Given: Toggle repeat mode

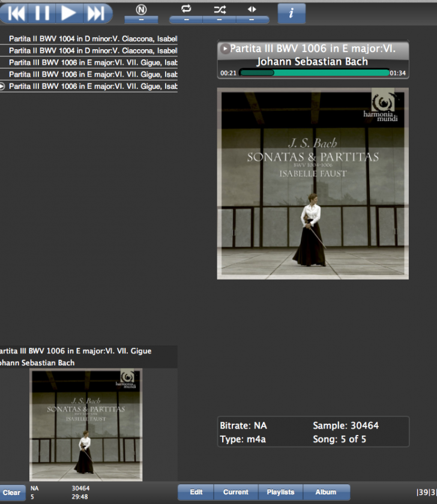Looking at the screenshot, I should [x=186, y=13].
